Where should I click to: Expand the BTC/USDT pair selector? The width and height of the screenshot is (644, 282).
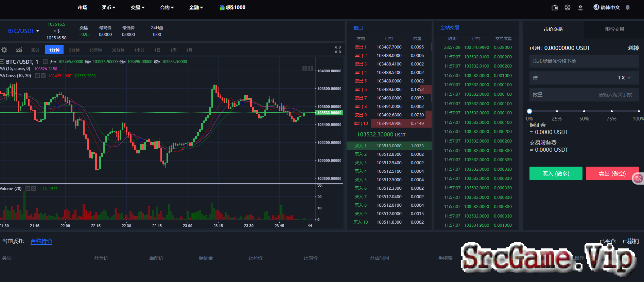[24, 31]
